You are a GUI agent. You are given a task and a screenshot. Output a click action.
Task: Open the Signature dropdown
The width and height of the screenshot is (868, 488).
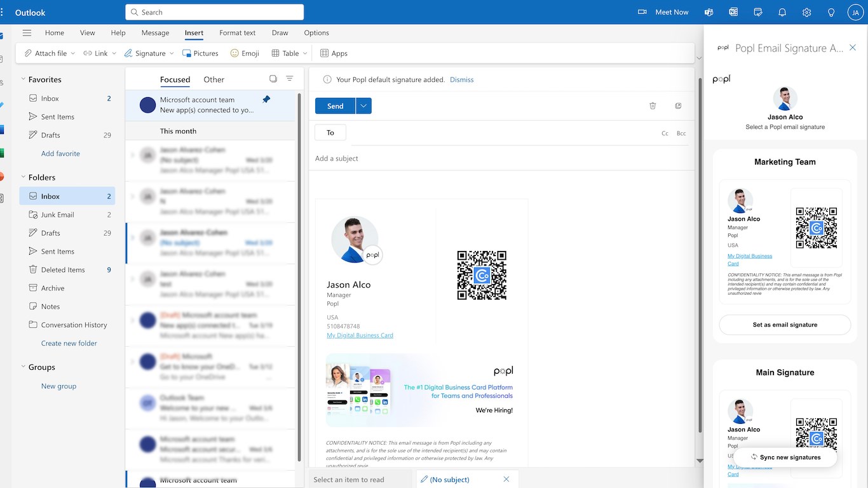tap(172, 53)
